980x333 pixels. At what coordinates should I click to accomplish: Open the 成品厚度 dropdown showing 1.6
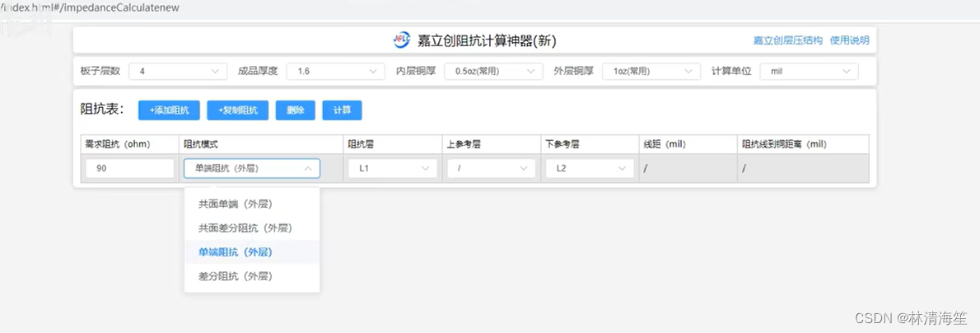pos(336,72)
